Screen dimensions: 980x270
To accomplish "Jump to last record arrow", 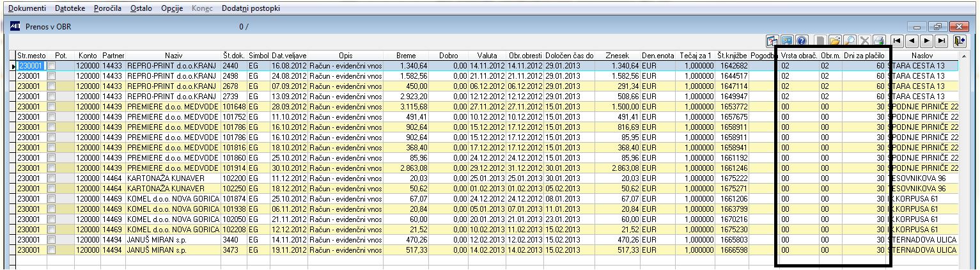I will point(941,41).
